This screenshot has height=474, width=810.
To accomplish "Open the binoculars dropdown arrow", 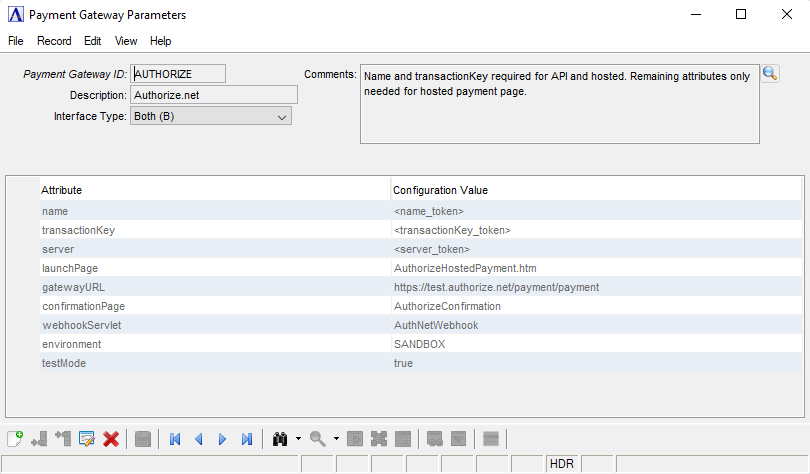I will pos(299,439).
